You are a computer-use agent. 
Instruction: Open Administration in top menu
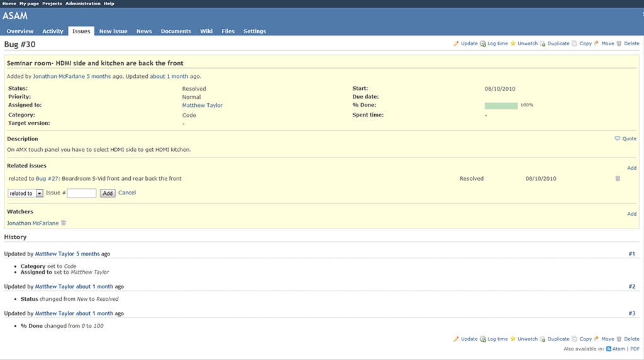82,3
